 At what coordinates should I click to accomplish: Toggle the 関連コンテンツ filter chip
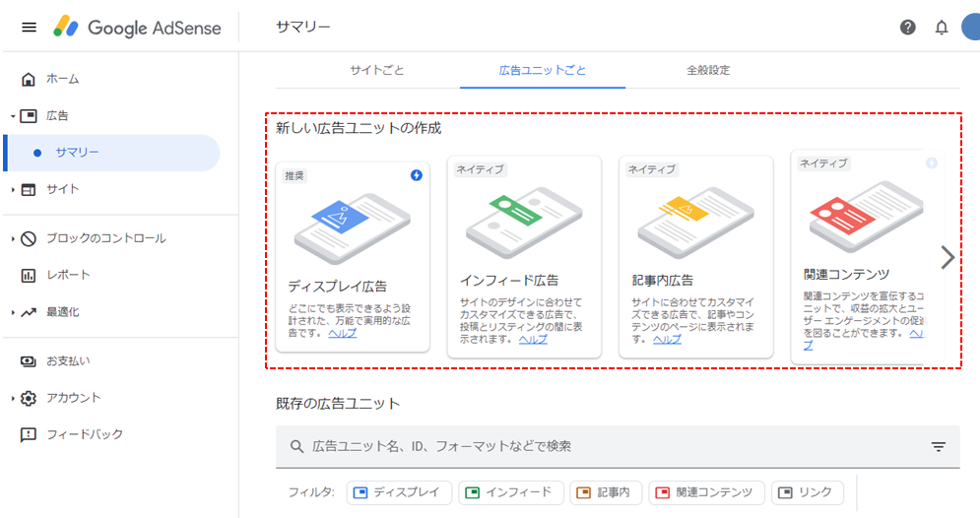(706, 492)
